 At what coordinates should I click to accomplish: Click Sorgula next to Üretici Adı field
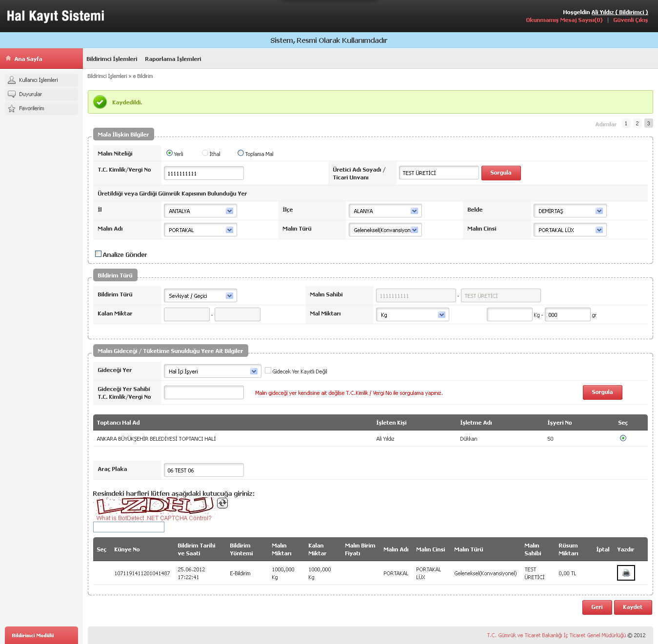tap(501, 173)
